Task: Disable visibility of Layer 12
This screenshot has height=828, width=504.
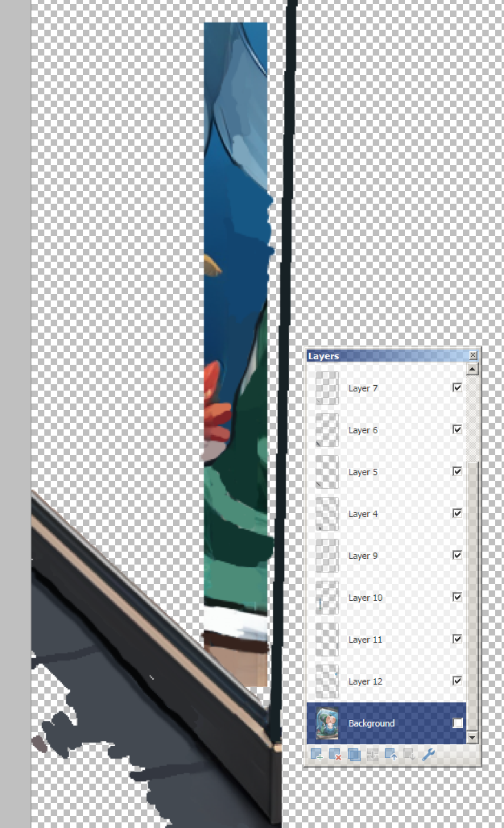Action: [457, 681]
